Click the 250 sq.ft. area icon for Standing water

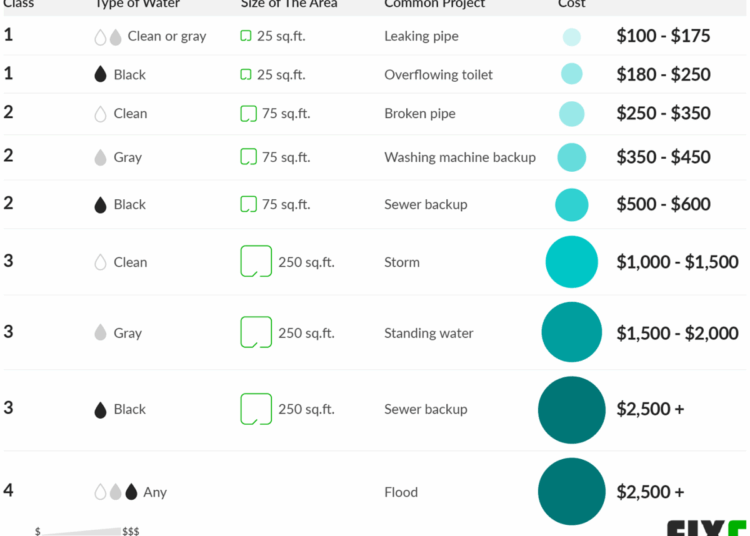tap(256, 333)
